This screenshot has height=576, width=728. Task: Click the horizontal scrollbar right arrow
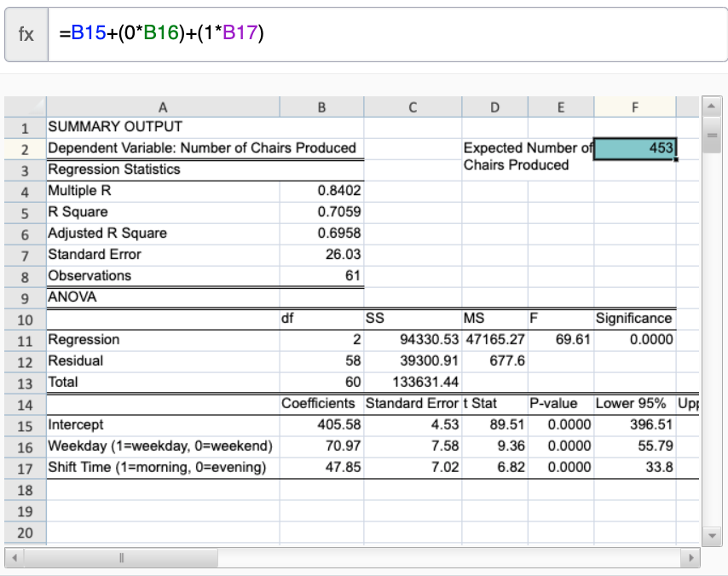click(690, 558)
